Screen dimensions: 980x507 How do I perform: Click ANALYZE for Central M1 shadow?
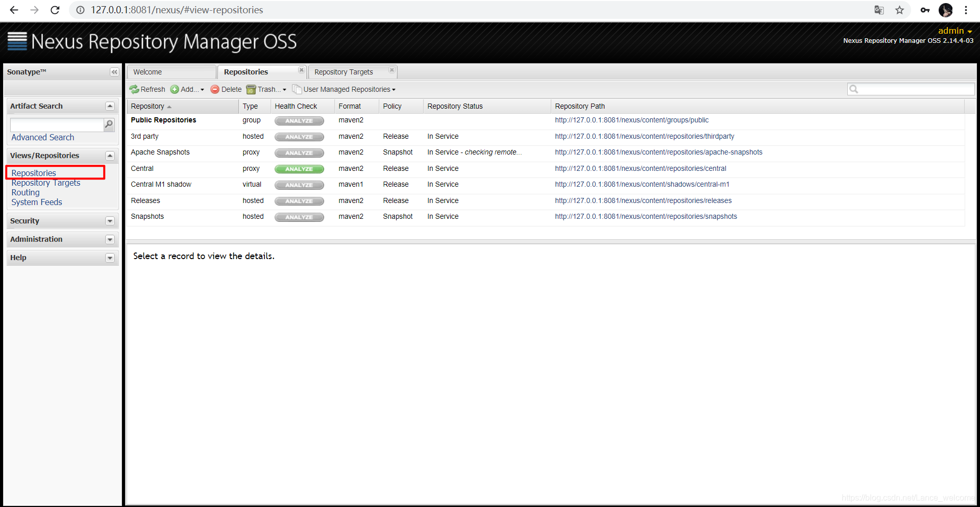[x=299, y=185]
